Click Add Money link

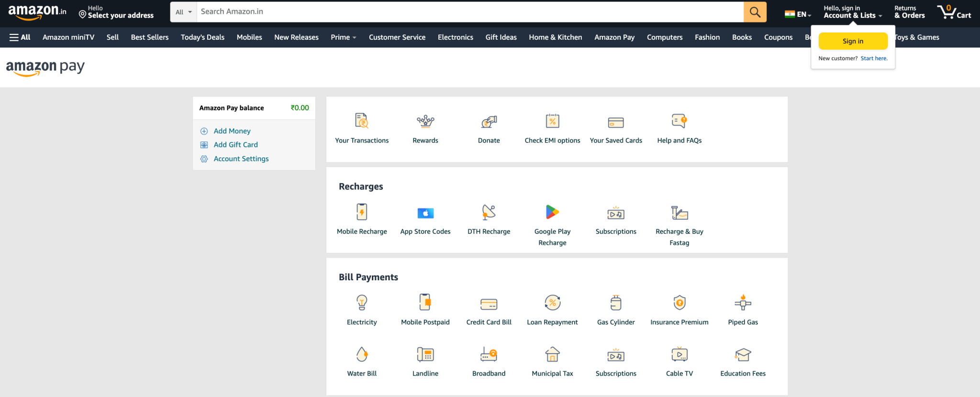232,131
